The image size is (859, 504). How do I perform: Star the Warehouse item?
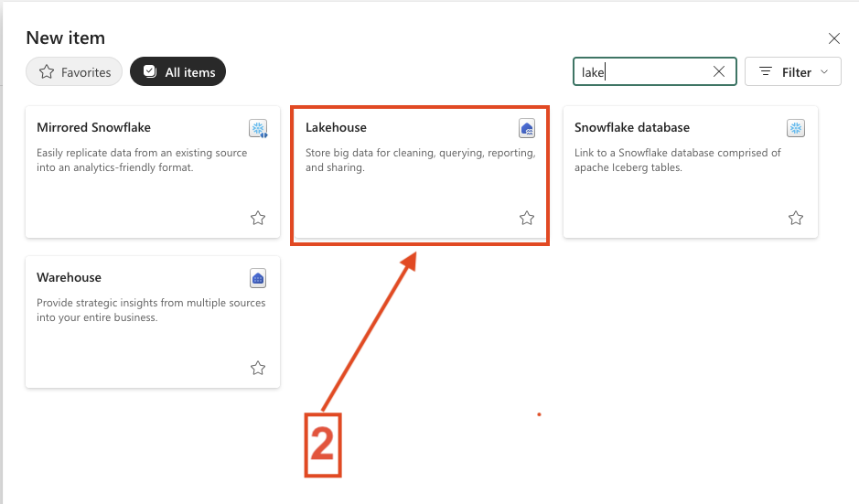[x=258, y=368]
